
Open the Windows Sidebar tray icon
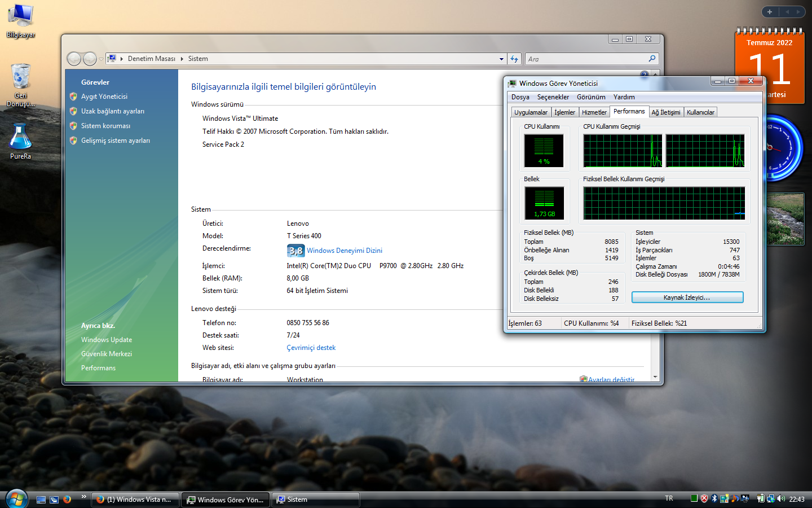(x=724, y=498)
